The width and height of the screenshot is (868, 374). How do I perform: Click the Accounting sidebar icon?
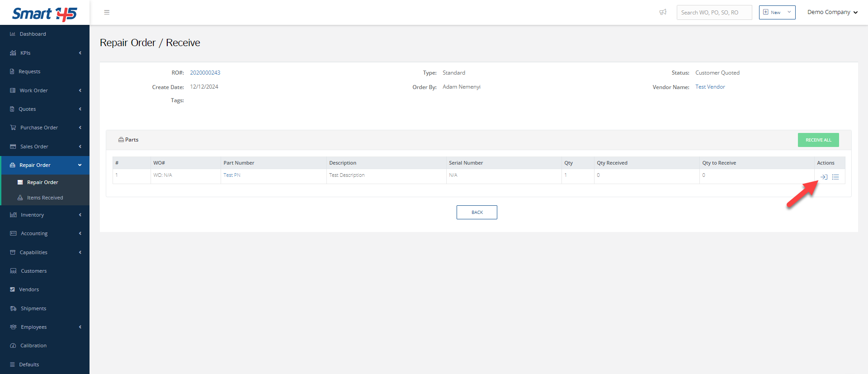(13, 233)
